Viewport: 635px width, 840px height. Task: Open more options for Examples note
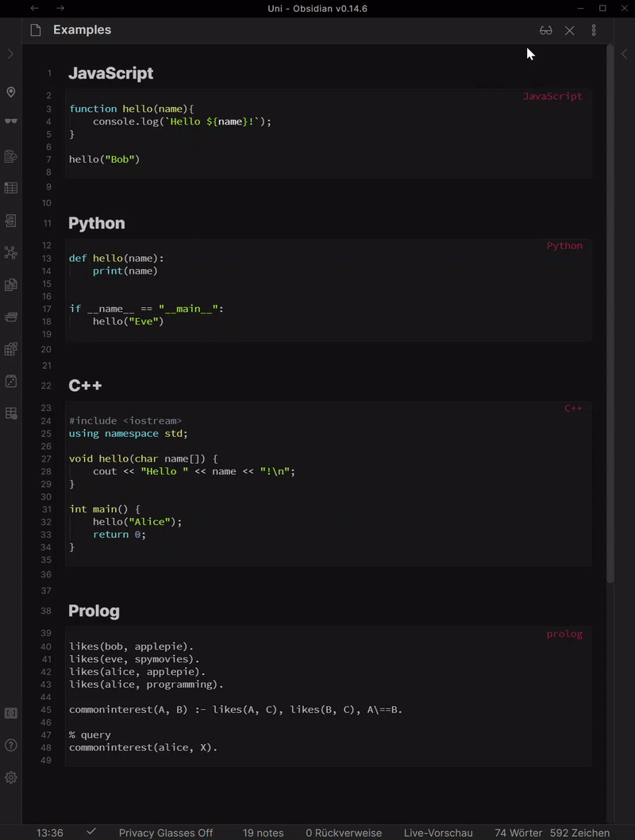pyautogui.click(x=594, y=30)
